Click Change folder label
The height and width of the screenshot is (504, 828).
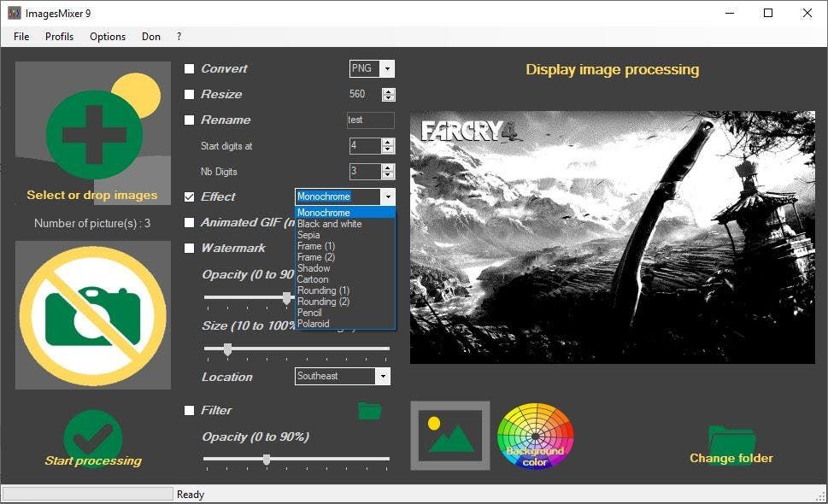[731, 458]
